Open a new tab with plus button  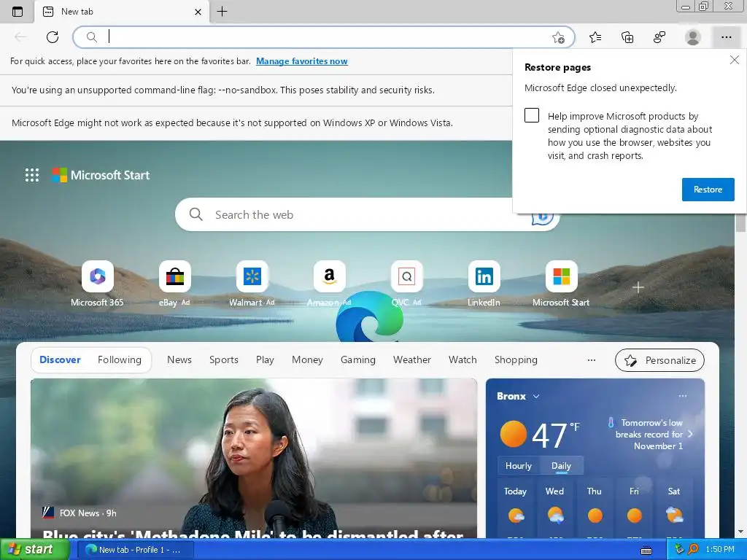[222, 12]
